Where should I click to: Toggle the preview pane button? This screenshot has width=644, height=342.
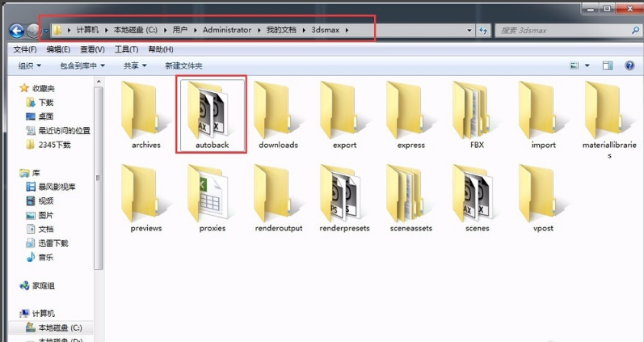[x=608, y=65]
